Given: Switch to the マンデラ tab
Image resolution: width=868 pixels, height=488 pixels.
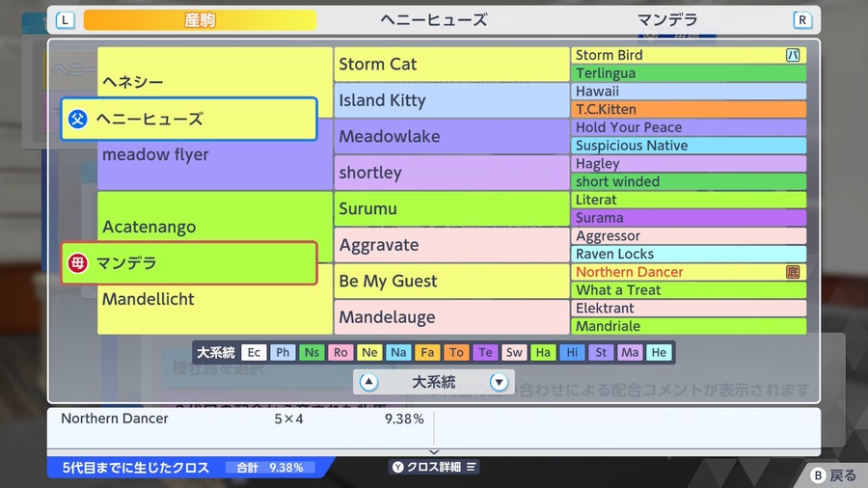Looking at the screenshot, I should pyautogui.click(x=667, y=20).
